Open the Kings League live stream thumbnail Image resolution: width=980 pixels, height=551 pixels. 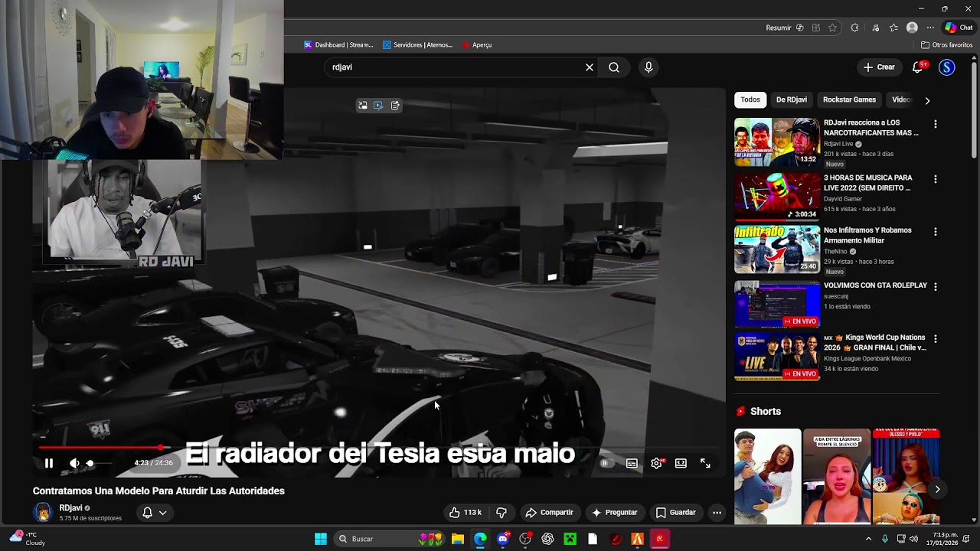click(x=777, y=356)
